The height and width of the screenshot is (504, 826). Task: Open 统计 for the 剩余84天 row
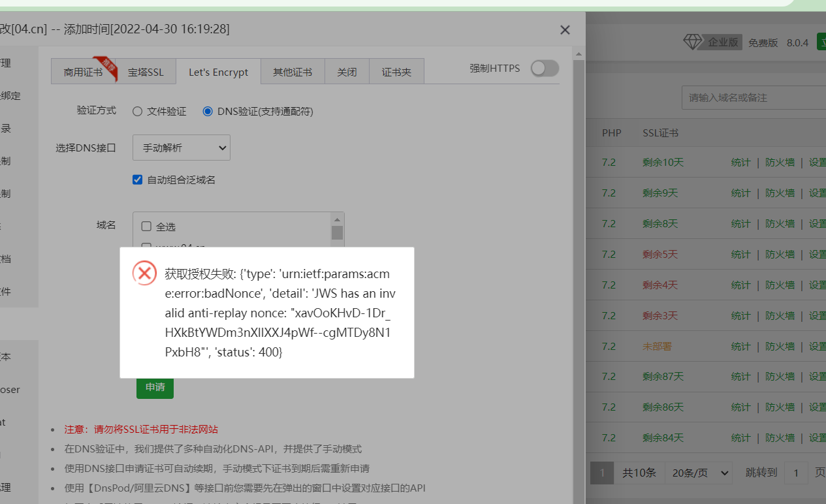[740, 437]
